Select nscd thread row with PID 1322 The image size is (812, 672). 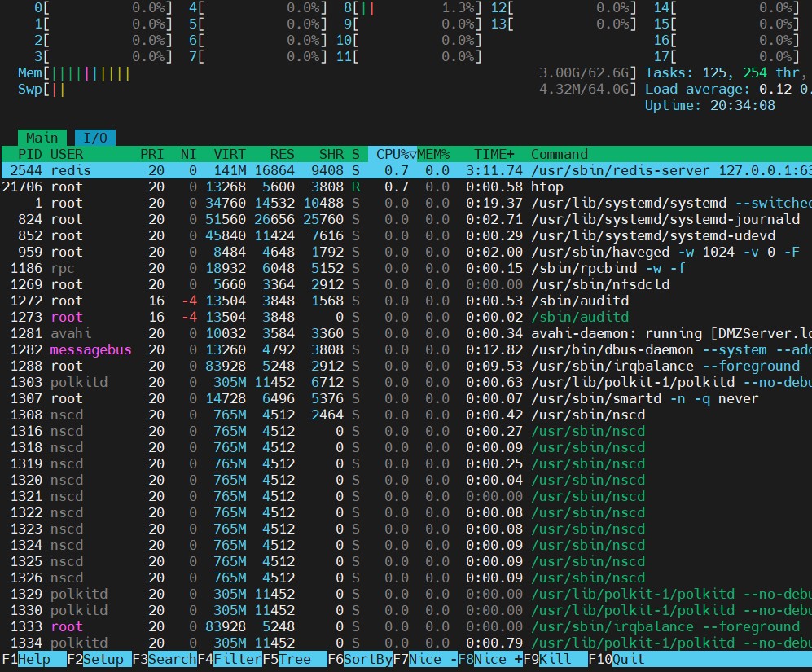click(406, 512)
